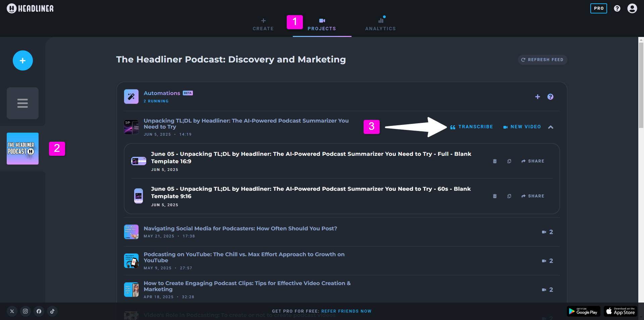Expand How to Create Engaging Podcast Clips episode
This screenshot has height=320, width=644.
point(247,286)
